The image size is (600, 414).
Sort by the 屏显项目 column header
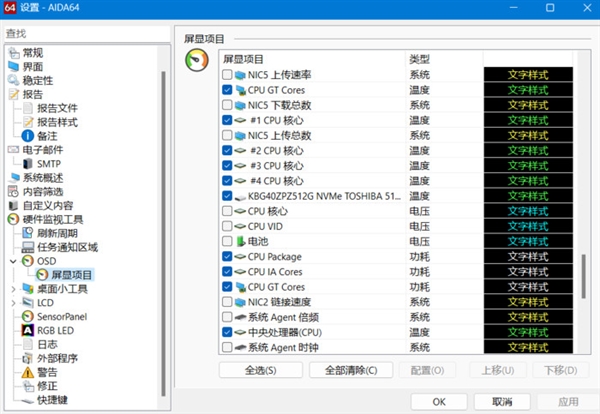tap(313, 59)
